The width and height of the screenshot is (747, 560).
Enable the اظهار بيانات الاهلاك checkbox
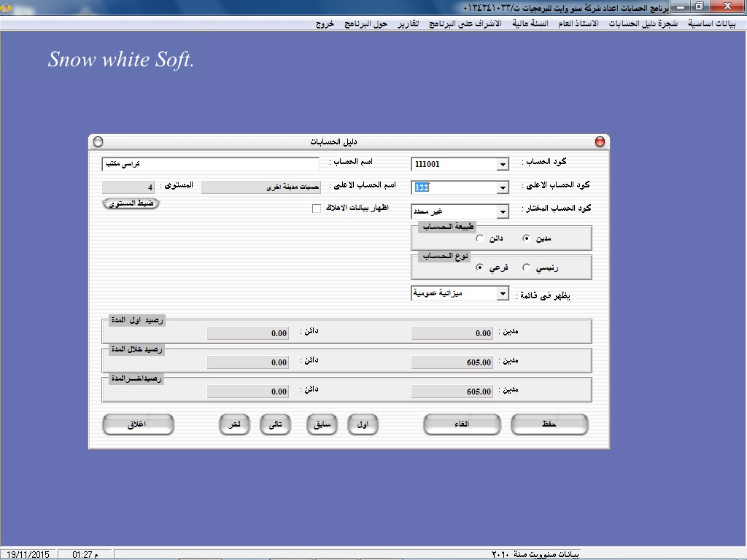tap(317, 209)
